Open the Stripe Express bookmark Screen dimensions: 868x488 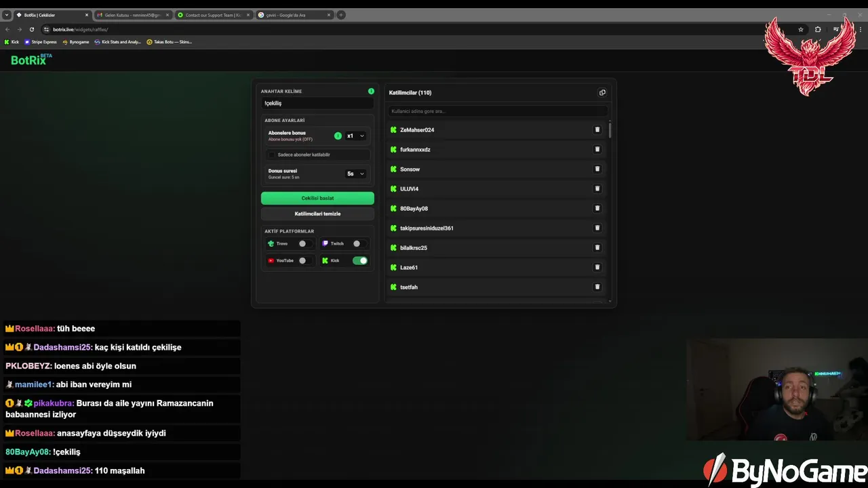click(41, 42)
